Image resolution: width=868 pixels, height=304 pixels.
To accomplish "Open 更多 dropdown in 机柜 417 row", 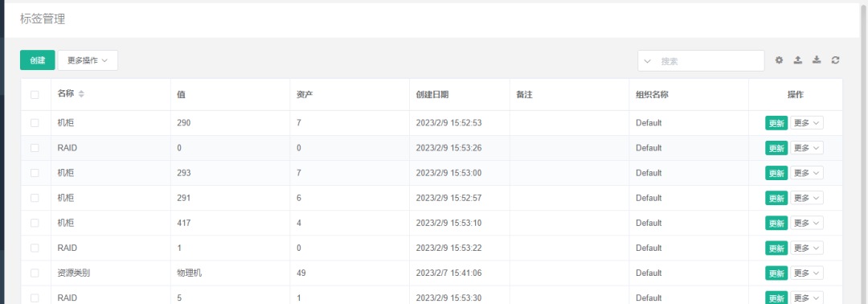I will tap(807, 223).
